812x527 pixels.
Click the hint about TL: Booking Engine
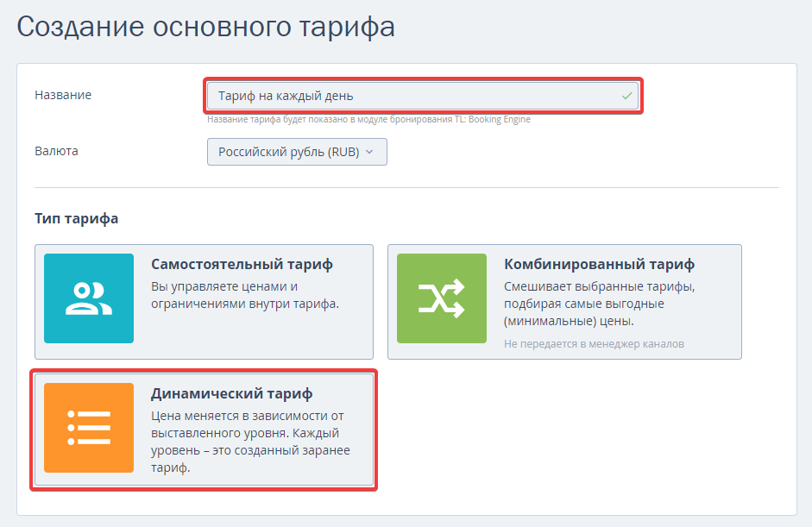[x=368, y=119]
